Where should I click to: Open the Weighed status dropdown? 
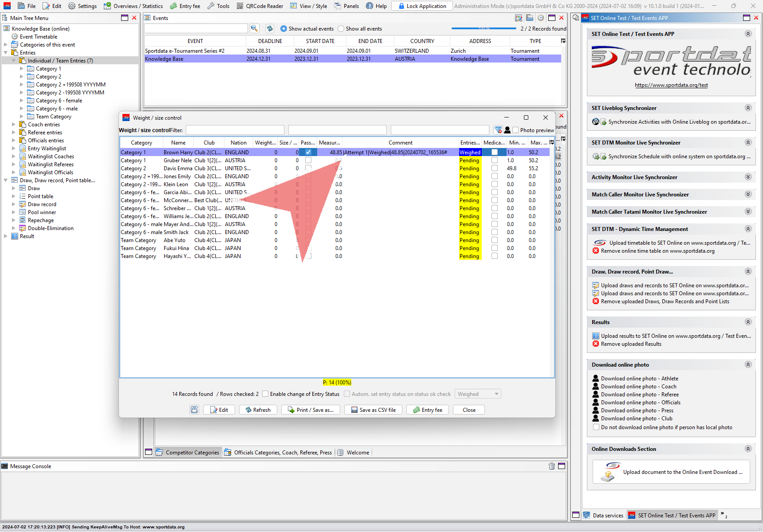[x=478, y=394]
